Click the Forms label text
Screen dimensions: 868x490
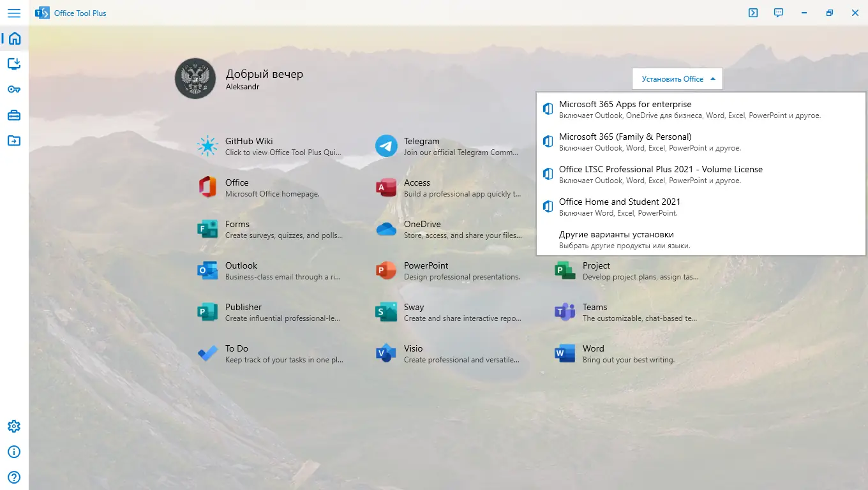tap(237, 224)
